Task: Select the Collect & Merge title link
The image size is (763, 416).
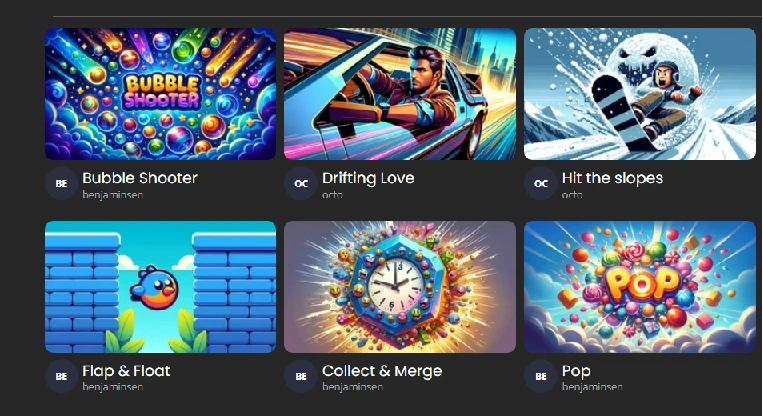Action: (382, 371)
